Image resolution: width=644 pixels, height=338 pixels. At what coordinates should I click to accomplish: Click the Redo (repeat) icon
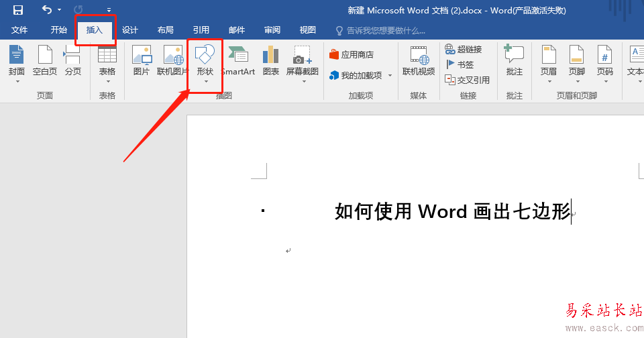click(78, 9)
